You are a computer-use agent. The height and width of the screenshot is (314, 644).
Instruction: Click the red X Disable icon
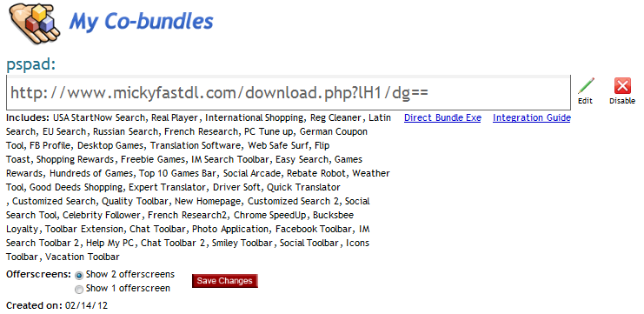pyautogui.click(x=622, y=86)
